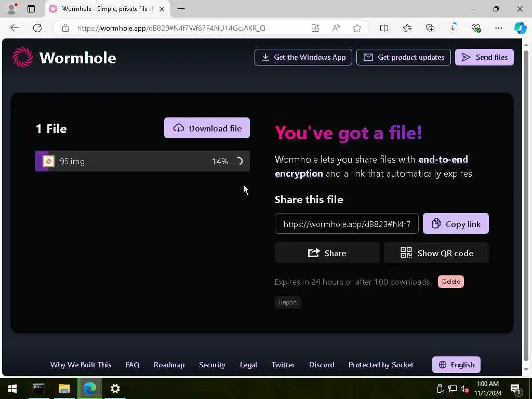Image resolution: width=532 pixels, height=399 pixels.
Task: Open the Favorites list icon
Action: 407,28
